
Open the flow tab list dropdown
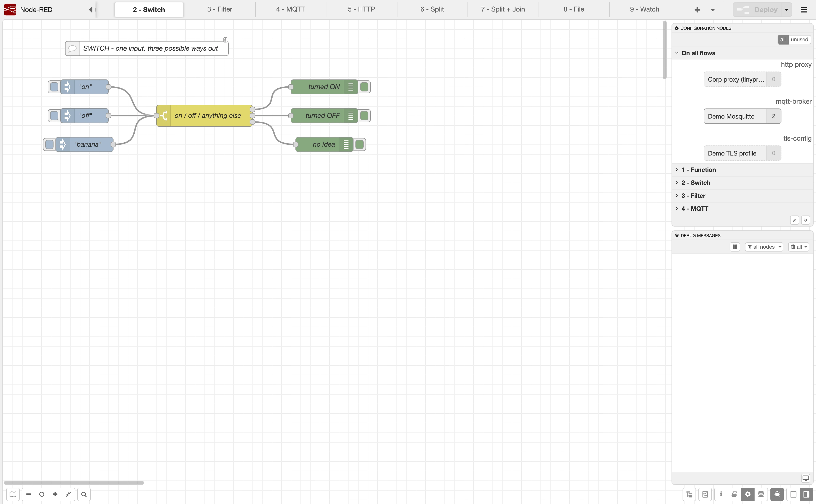click(712, 10)
